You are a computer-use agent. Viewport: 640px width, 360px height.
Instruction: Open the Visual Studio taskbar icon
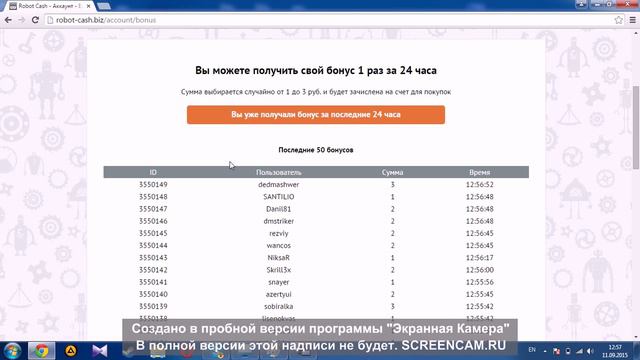(x=100, y=351)
